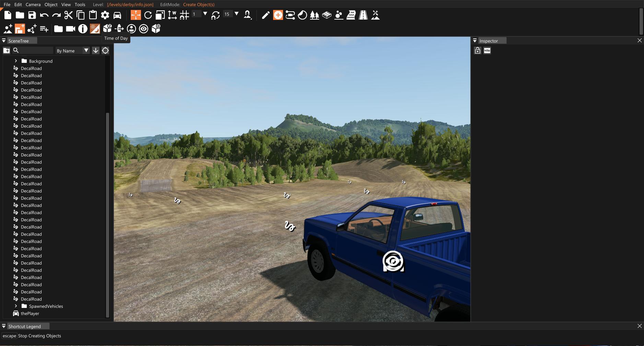The height and width of the screenshot is (346, 644).
Task: Click the cube with 0 badge icon
Action: tap(156, 29)
